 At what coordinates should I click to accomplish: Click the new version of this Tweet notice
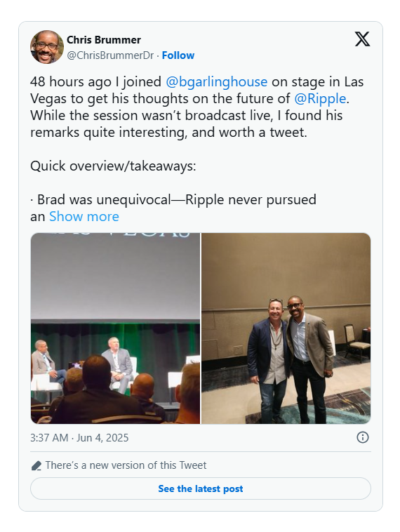pos(126,465)
